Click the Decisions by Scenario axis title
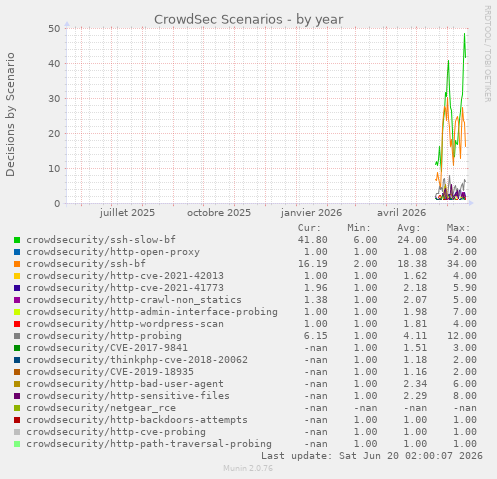The height and width of the screenshot is (479, 497). pos(10,114)
